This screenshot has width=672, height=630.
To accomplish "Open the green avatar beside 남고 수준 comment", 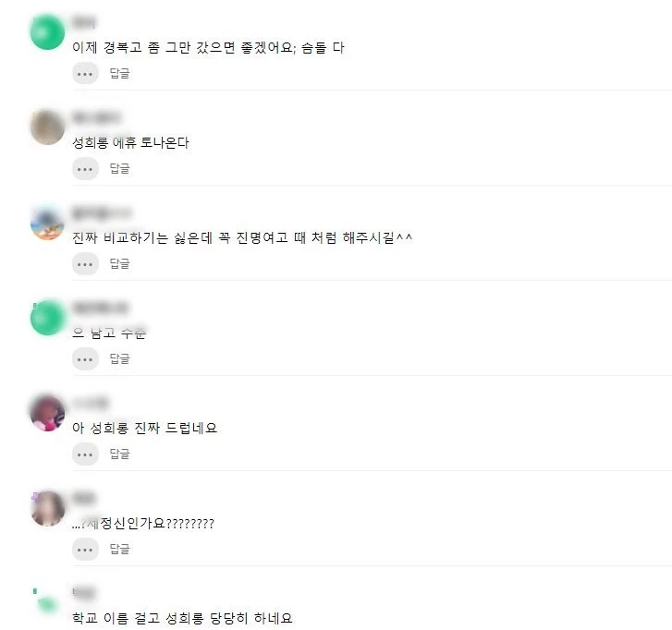I will (47, 318).
